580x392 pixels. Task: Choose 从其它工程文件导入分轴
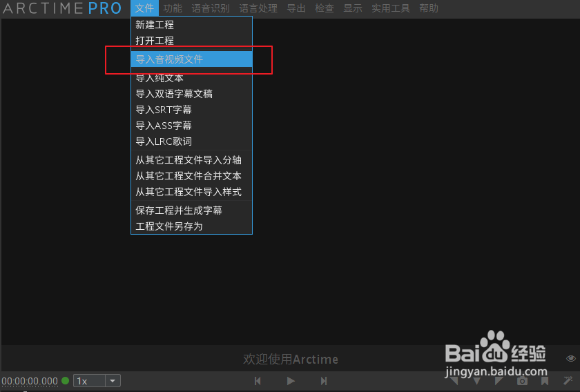(192, 160)
